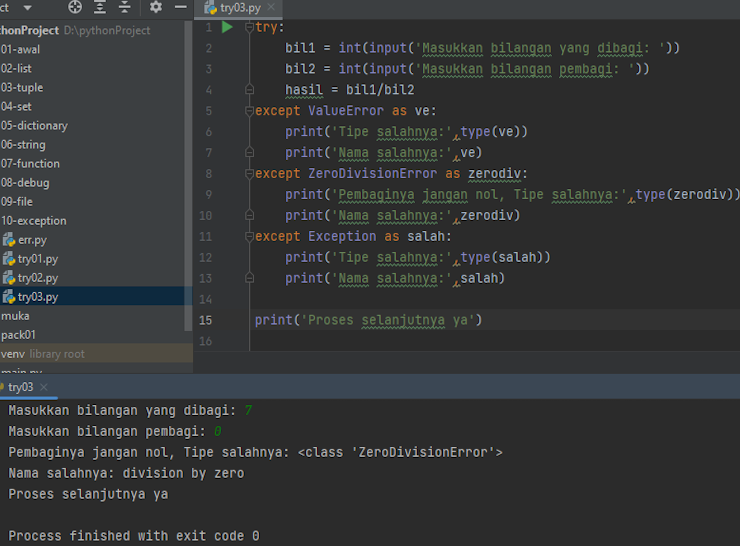
Task: Click the locate/select opened file target icon
Action: tap(75, 7)
